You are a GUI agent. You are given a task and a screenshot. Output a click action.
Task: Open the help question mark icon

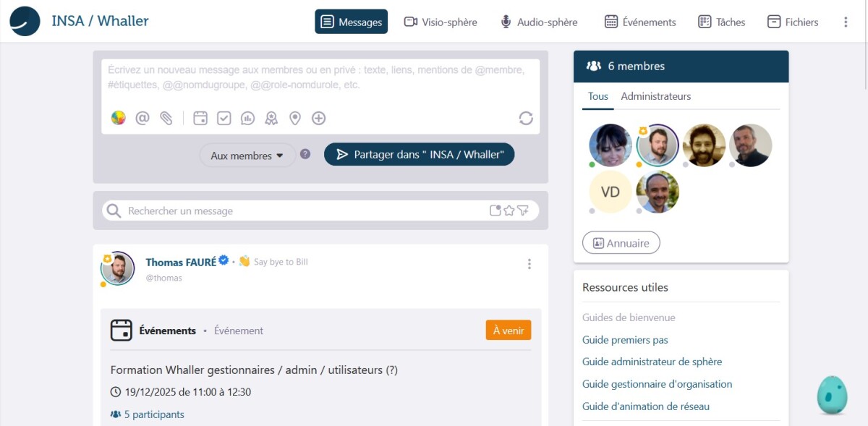(x=305, y=154)
